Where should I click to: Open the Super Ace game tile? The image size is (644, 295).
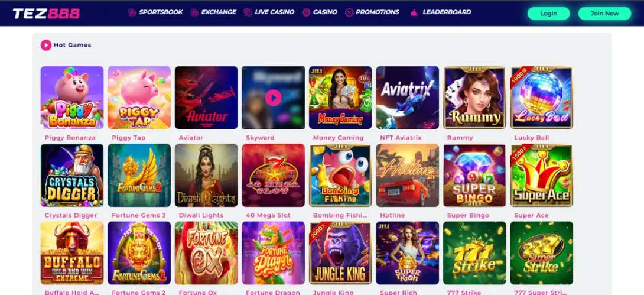click(x=541, y=175)
